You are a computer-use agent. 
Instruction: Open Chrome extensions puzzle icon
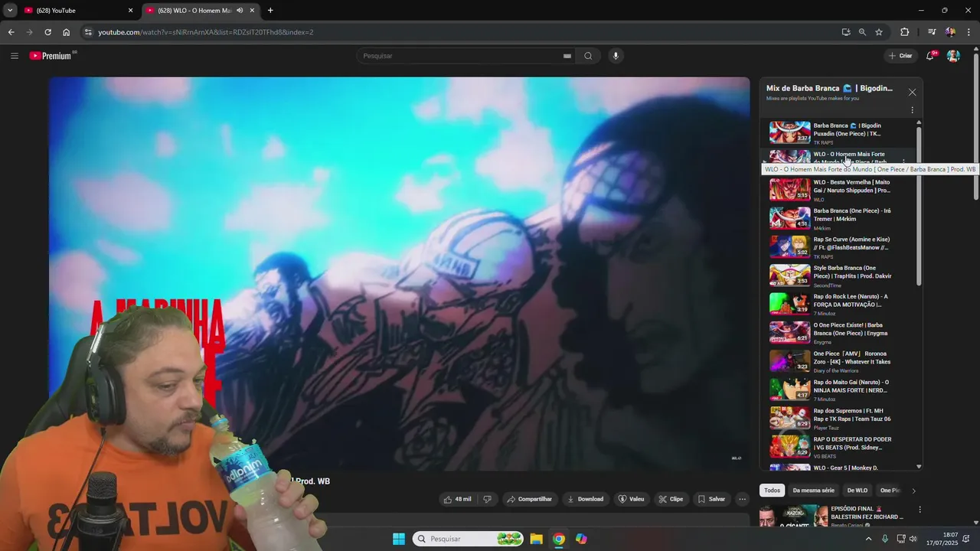(905, 32)
